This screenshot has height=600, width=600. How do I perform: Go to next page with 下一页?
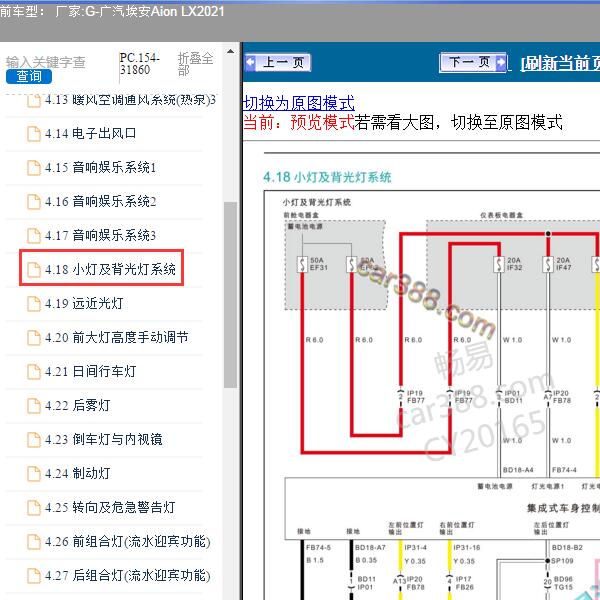click(474, 62)
